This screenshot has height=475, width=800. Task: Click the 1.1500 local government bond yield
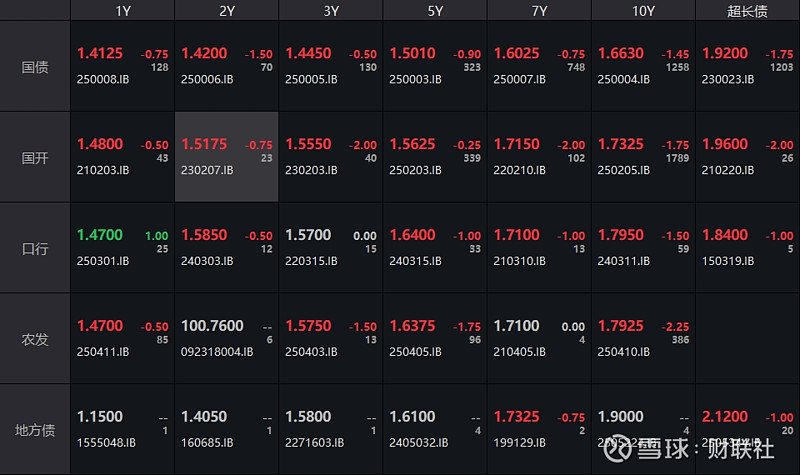(x=100, y=417)
